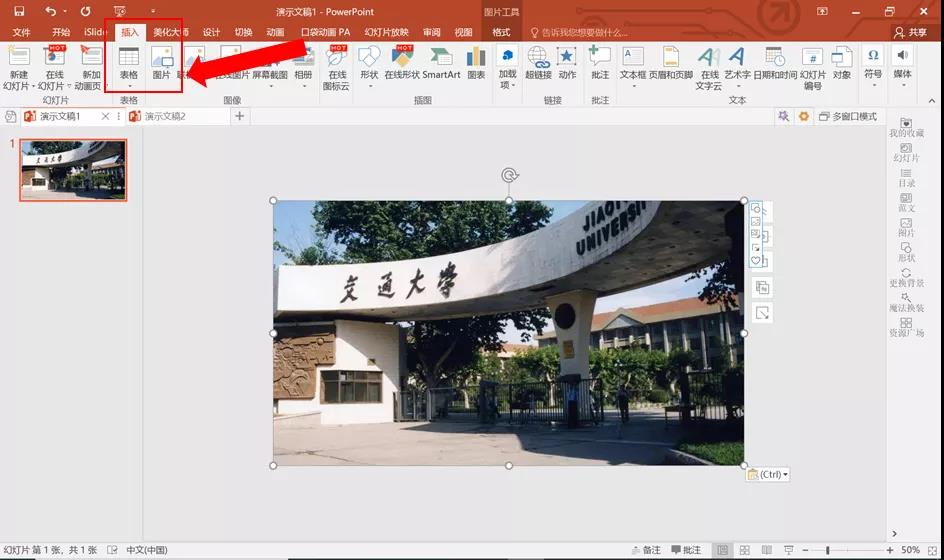Open 目录 in the side panel
The image size is (944, 560).
coord(906,178)
